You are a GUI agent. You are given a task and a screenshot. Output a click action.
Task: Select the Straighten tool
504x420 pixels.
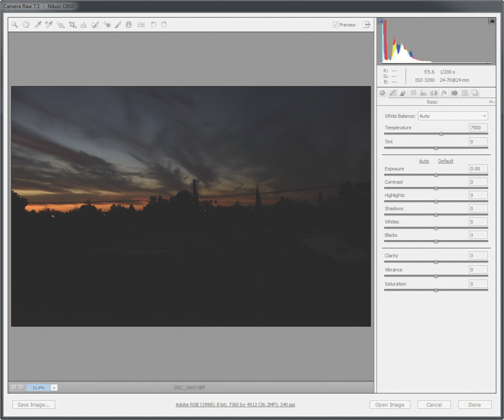click(x=84, y=25)
